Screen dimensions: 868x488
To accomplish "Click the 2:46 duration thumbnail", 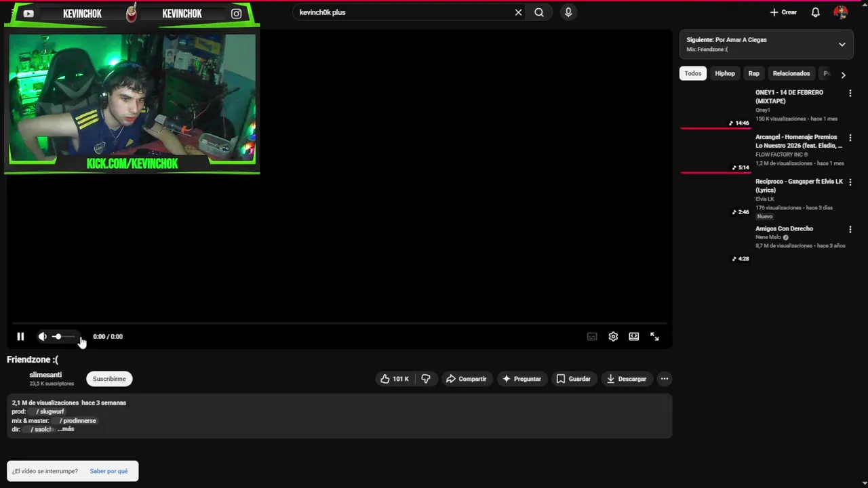I will coord(715,197).
